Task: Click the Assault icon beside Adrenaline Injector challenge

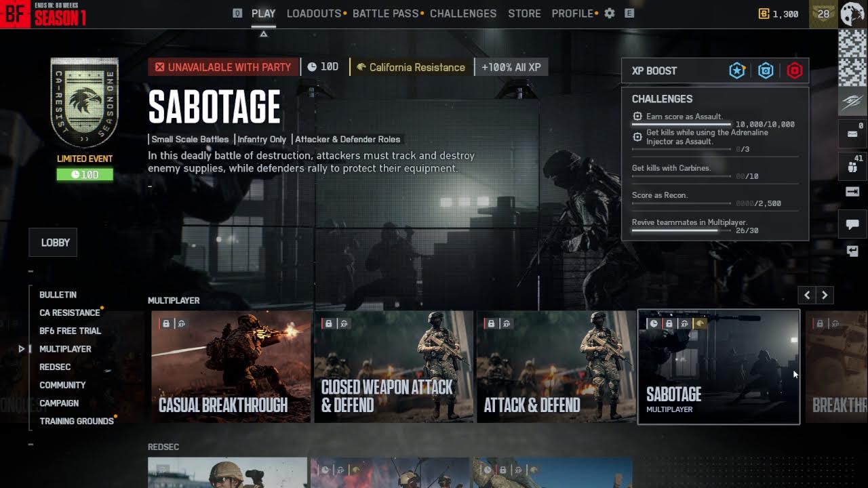Action: pyautogui.click(x=637, y=137)
